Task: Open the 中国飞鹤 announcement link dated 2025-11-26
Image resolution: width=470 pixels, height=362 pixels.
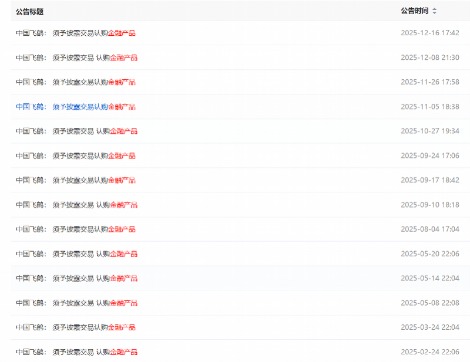Action: (x=76, y=82)
